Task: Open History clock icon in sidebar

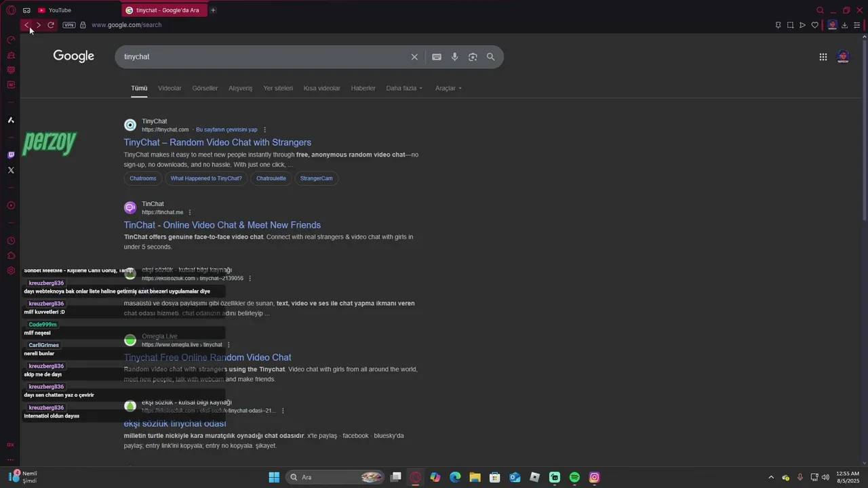Action: (11, 241)
